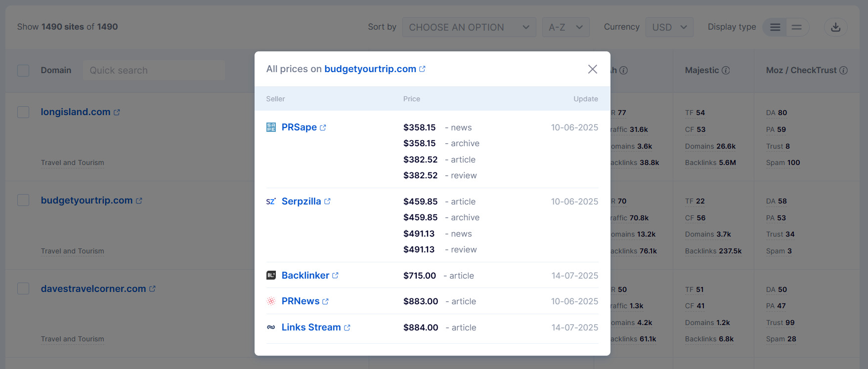This screenshot has width=868, height=369.
Task: Click the Domain column header
Action: click(56, 70)
